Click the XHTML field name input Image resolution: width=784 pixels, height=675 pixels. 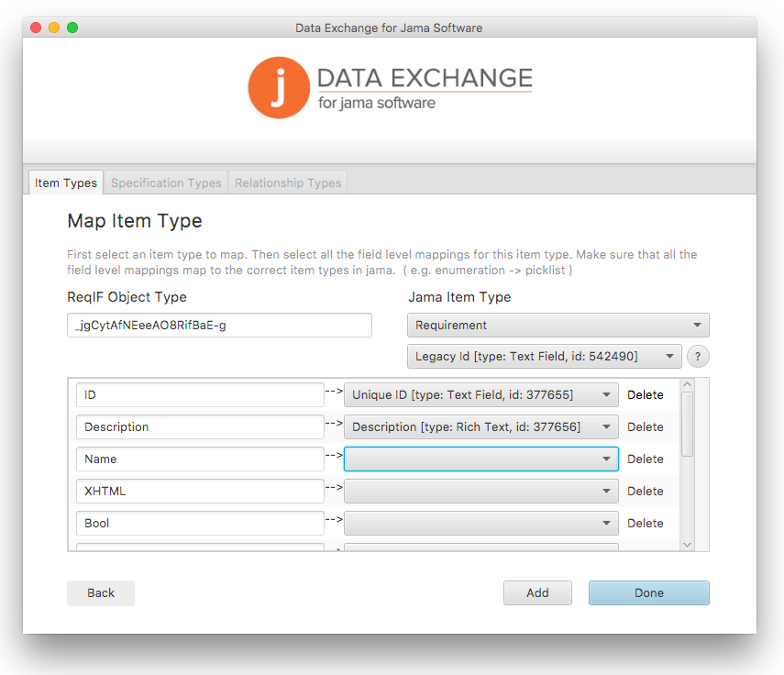[200, 491]
